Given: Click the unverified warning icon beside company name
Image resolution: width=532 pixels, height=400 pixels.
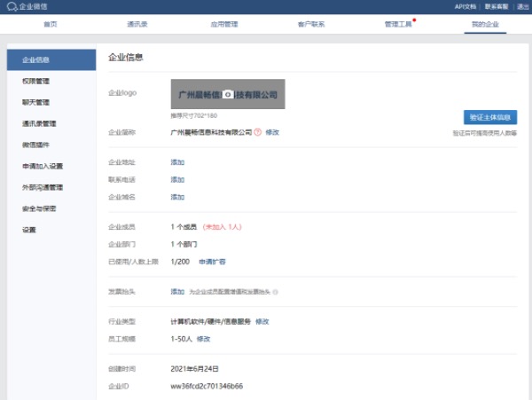Looking at the screenshot, I should tap(257, 132).
